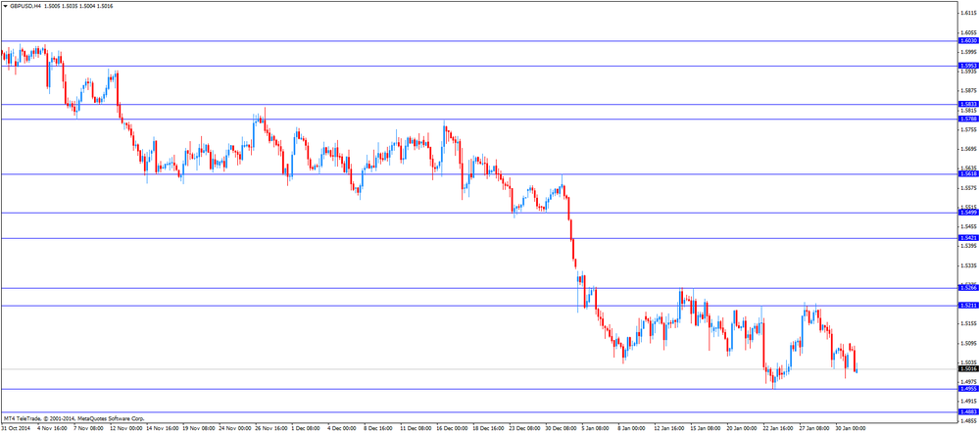
Task: Click the 26 Nov 16:00 time label
Action: click(x=272, y=429)
